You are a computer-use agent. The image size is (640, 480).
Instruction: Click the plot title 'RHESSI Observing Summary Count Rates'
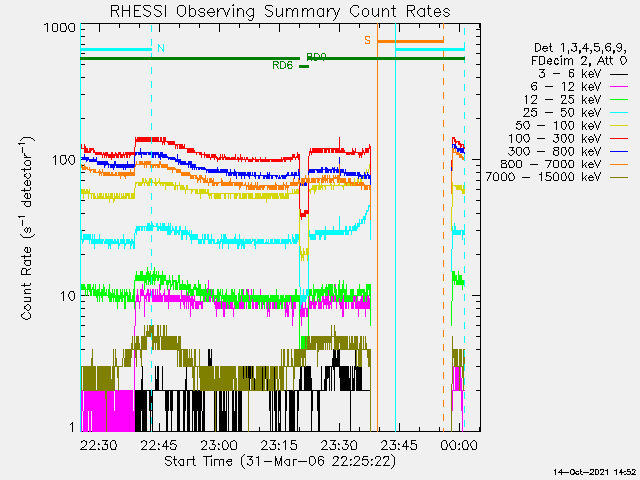(280, 11)
